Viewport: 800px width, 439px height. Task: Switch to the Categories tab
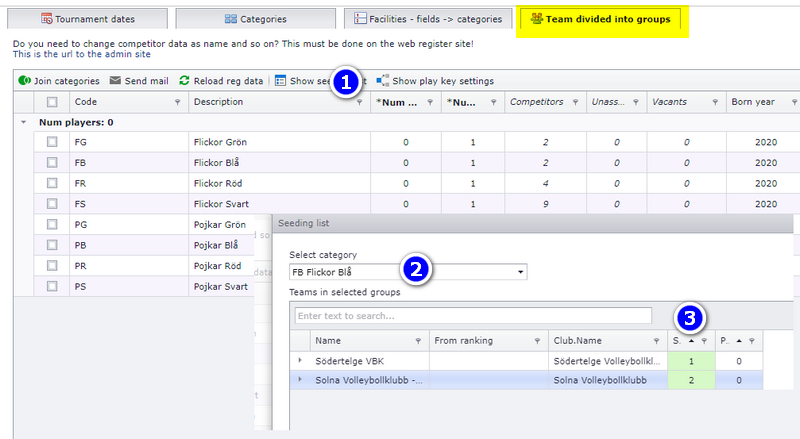coord(256,19)
